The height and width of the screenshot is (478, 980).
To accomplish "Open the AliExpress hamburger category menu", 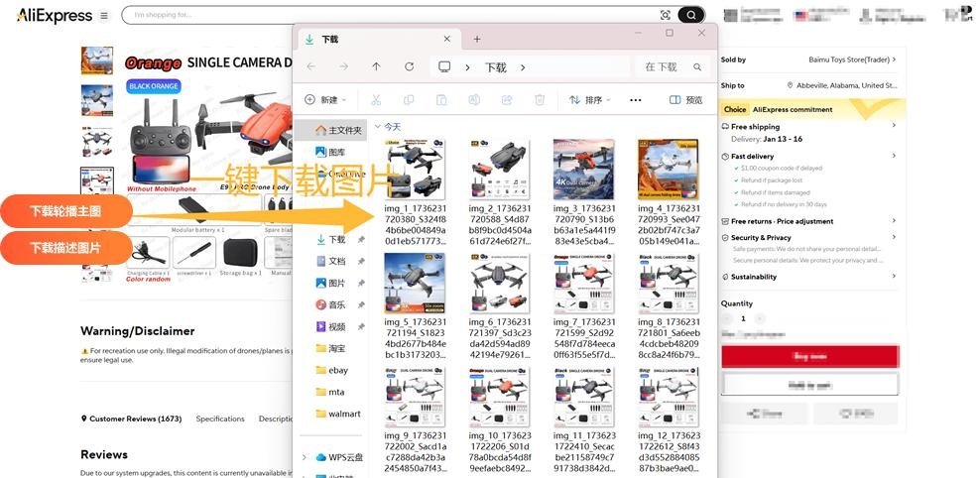I will click(x=104, y=16).
